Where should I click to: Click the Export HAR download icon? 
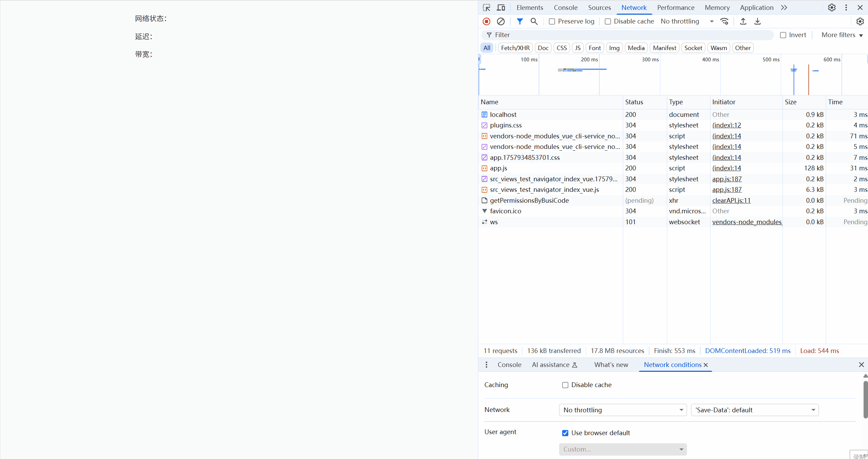pos(757,21)
